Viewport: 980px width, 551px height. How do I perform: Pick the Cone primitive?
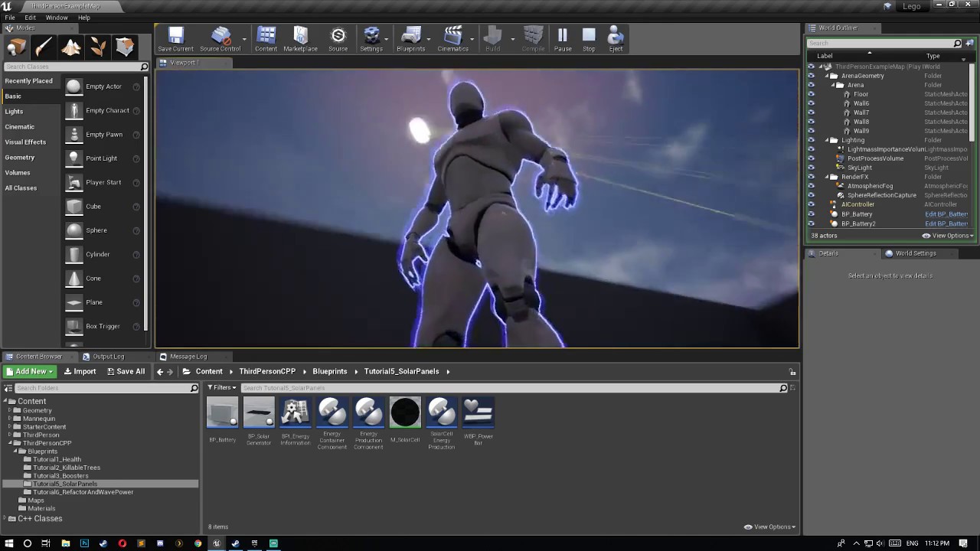click(x=103, y=279)
